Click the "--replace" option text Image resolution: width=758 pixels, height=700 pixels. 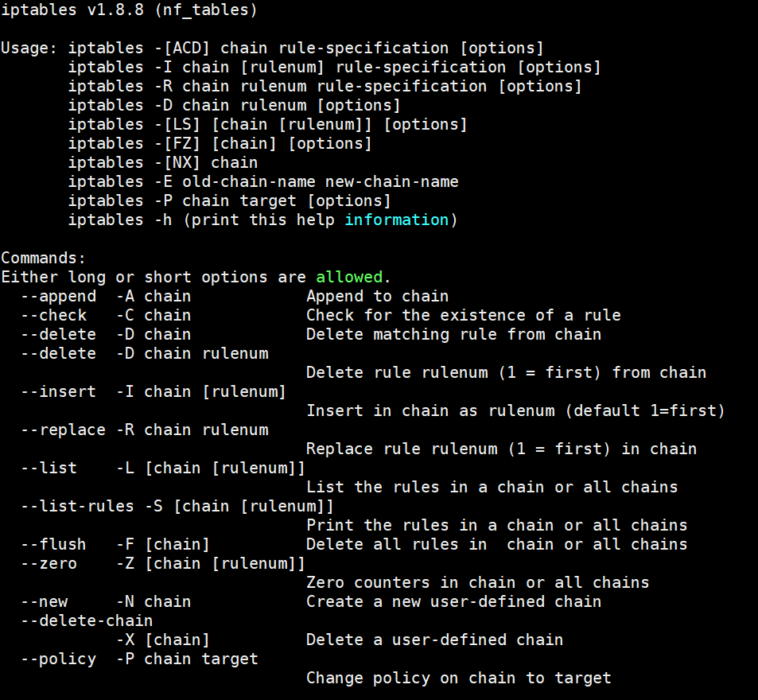pos(63,430)
